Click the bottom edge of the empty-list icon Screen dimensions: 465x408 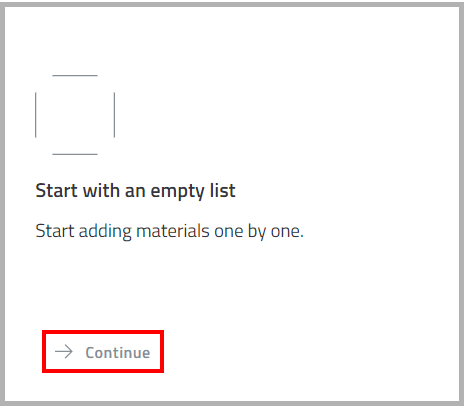pyautogui.click(x=75, y=154)
